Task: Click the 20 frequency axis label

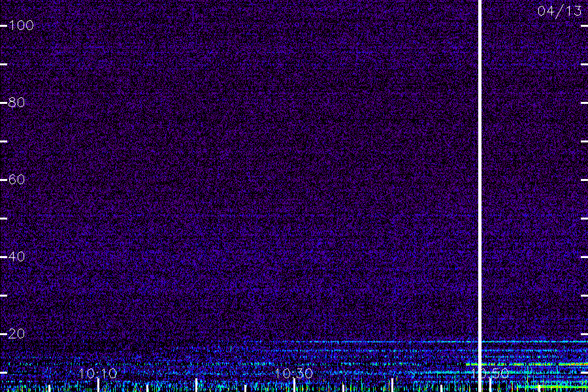Action: (16, 333)
